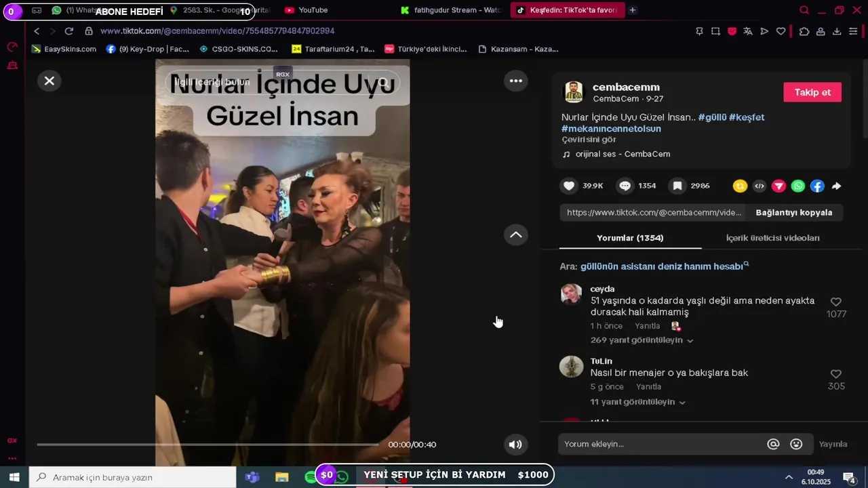Open emoji picker in comment box
This screenshot has height=488, width=868.
[796, 444]
